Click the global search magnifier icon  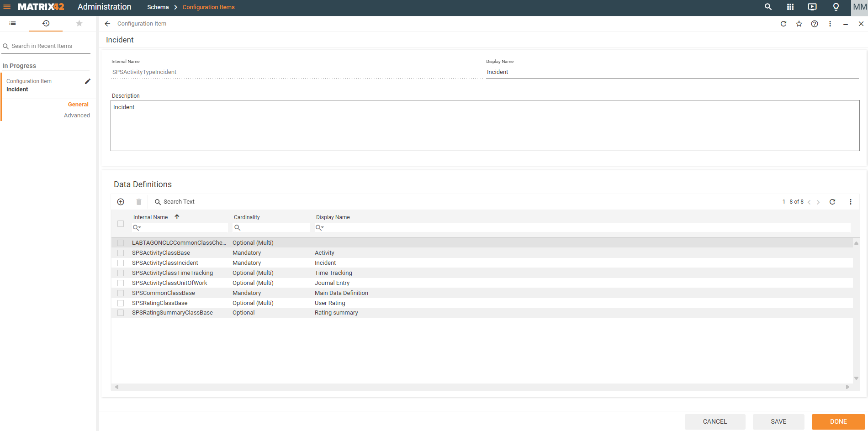[x=768, y=7]
